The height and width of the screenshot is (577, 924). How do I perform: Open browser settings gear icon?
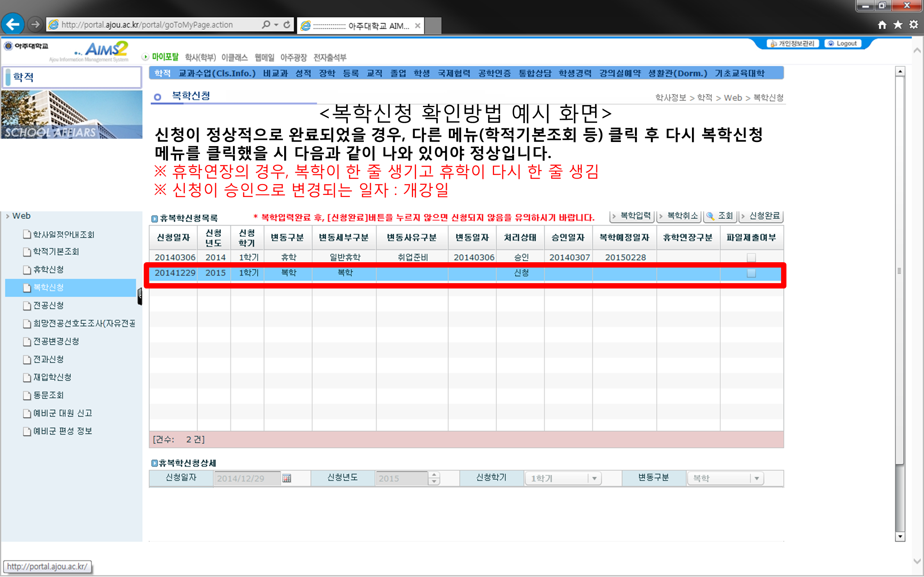[913, 25]
